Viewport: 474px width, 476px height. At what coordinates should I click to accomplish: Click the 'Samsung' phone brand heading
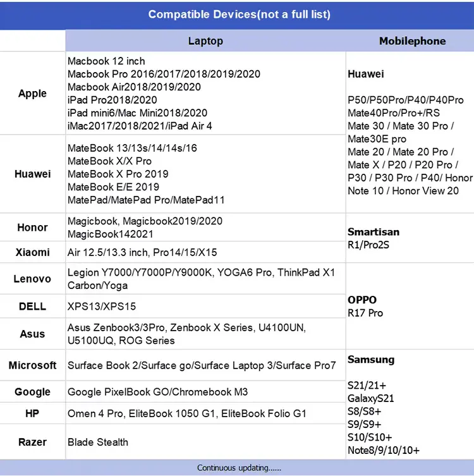371,360
